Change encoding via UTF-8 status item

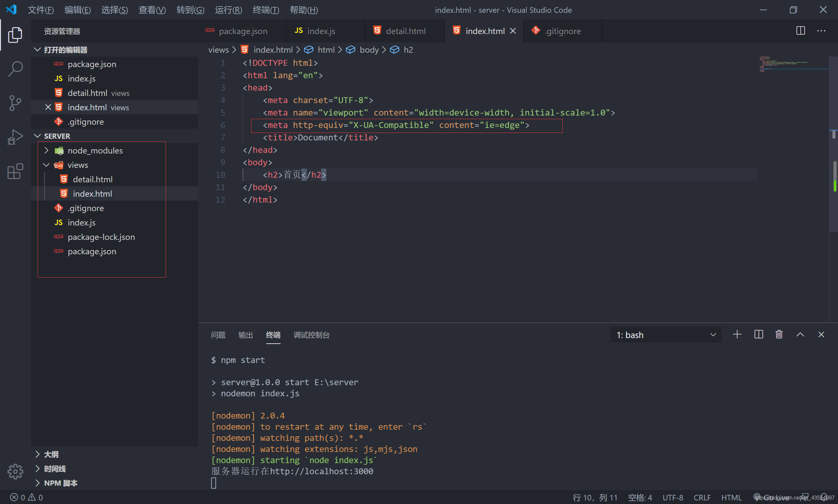click(673, 497)
